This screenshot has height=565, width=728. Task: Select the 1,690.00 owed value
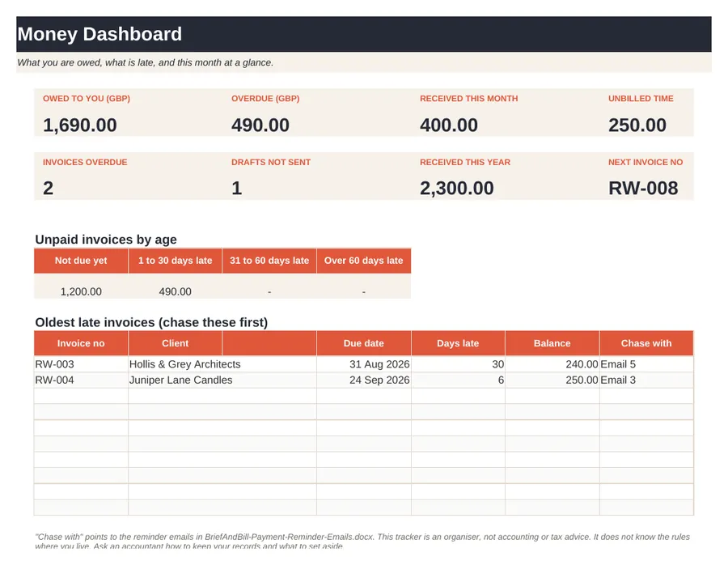(x=80, y=125)
